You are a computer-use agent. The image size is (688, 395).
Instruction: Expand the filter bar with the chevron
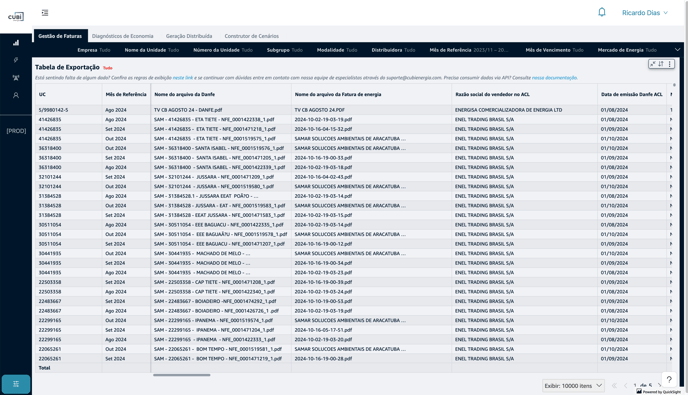tap(677, 50)
